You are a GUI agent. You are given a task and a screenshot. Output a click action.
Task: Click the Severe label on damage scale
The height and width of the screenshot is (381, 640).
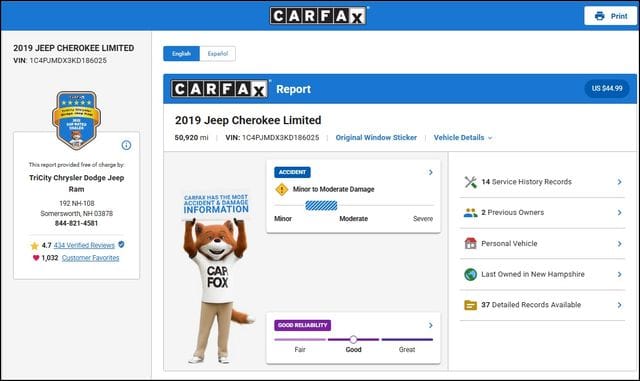coord(423,219)
